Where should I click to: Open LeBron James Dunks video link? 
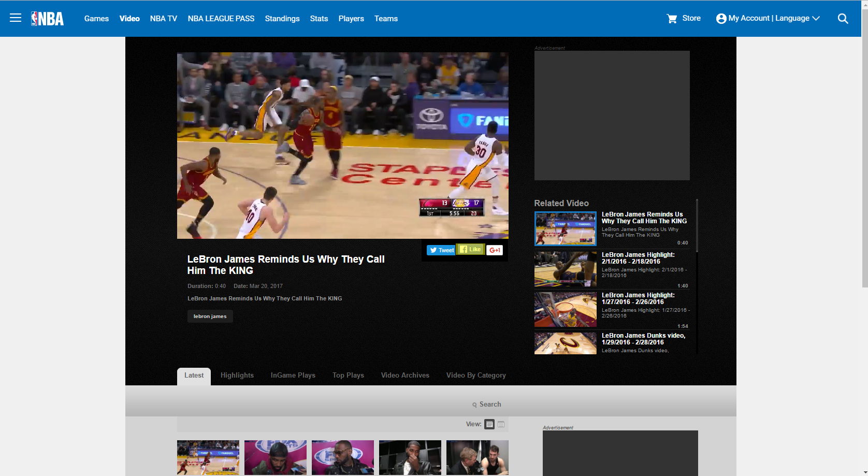pos(643,339)
